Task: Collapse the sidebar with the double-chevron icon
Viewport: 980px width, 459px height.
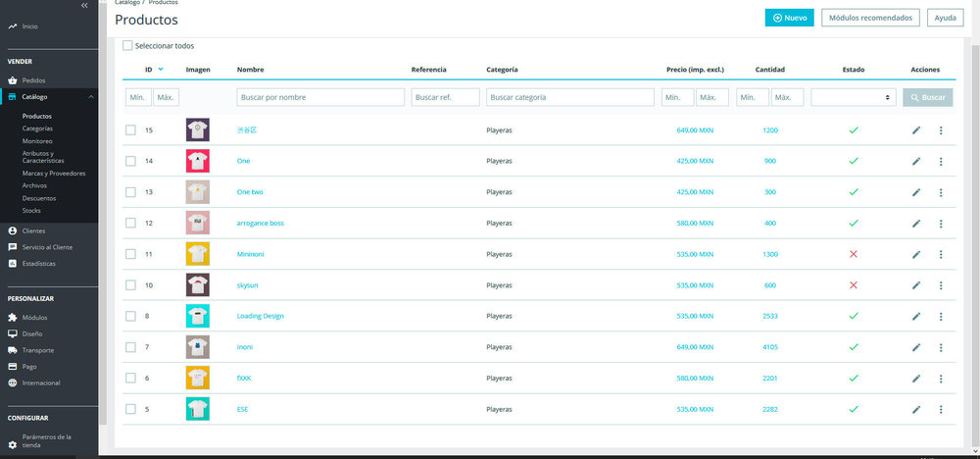Action: point(84,5)
